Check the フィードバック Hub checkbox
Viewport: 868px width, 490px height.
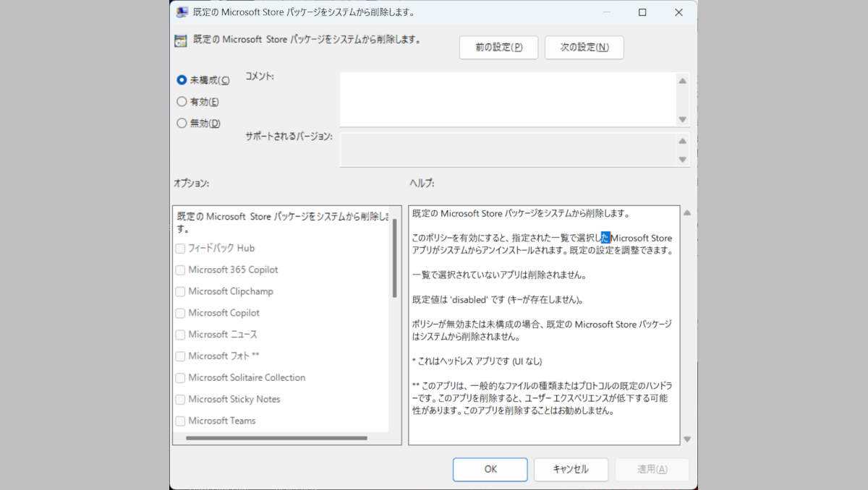[x=180, y=249]
